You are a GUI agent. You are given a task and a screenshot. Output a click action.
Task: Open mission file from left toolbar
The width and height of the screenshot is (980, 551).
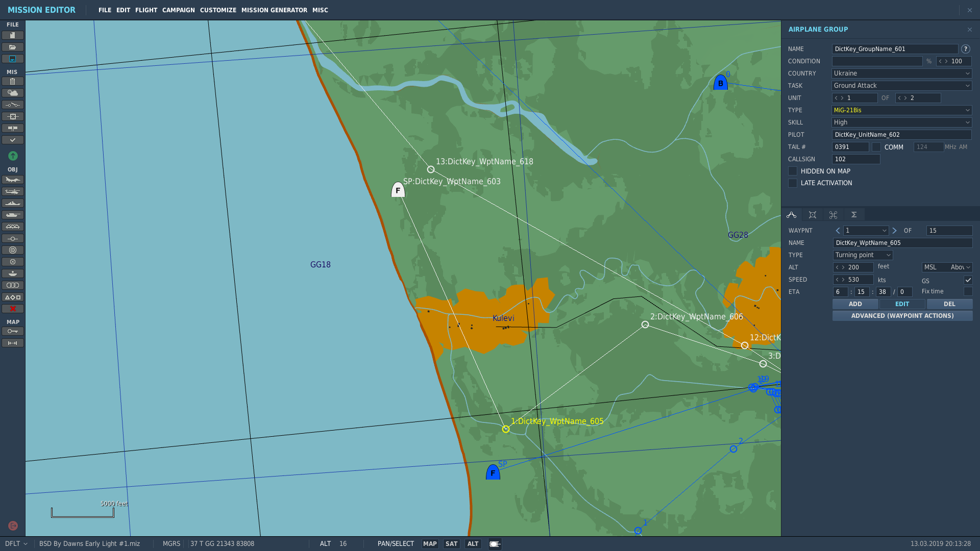tap(13, 47)
